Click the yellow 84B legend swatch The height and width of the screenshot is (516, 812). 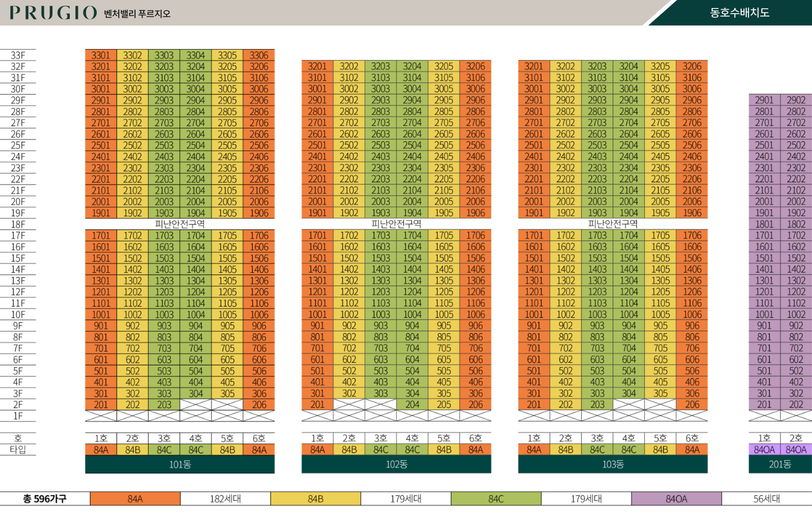coord(315,499)
